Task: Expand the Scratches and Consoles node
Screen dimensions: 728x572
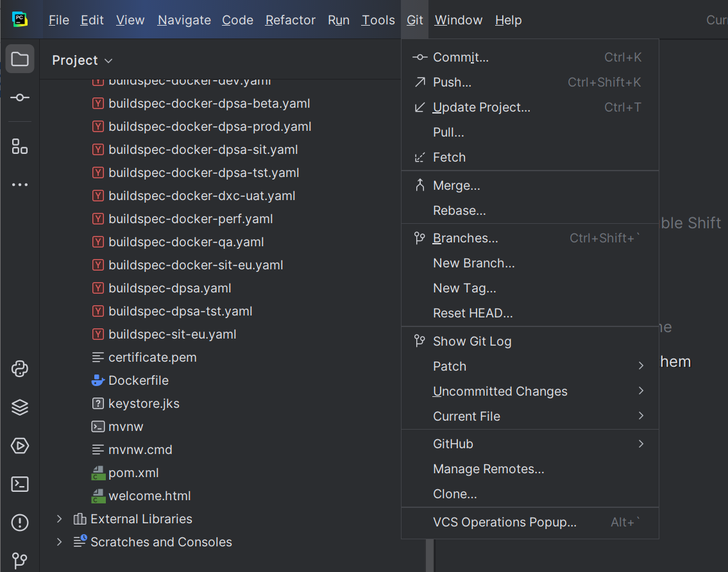Action: [x=60, y=542]
